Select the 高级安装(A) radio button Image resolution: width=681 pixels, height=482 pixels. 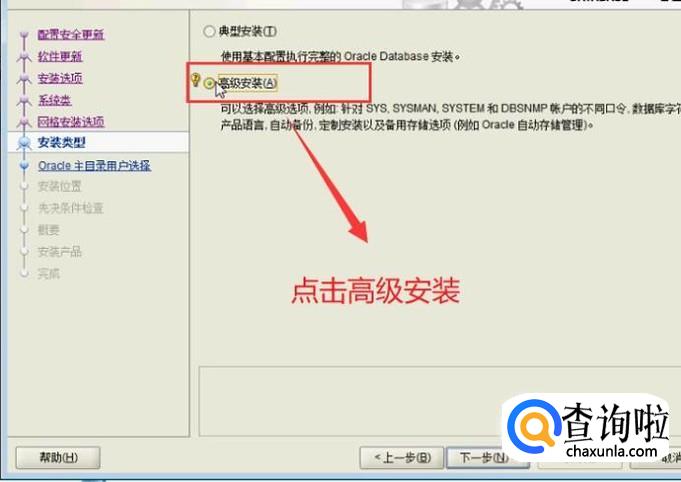point(210,83)
